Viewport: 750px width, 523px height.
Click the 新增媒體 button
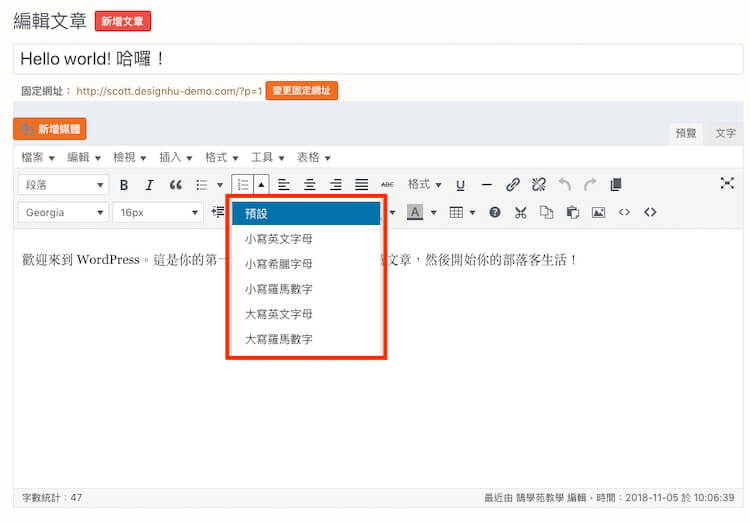[x=50, y=129]
